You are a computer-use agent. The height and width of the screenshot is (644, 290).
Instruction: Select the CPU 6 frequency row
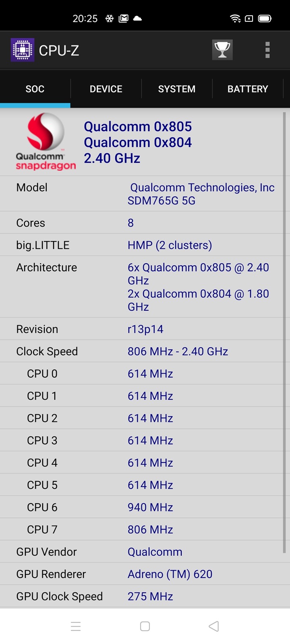(141, 507)
